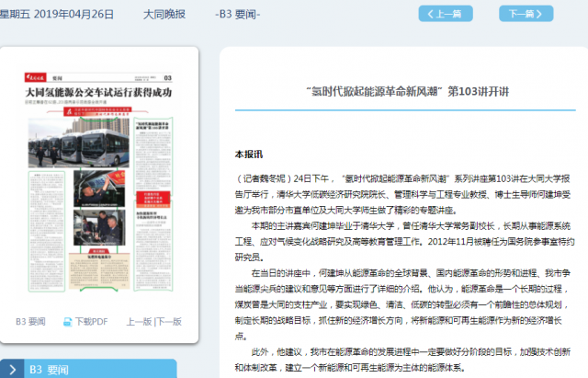The image size is (588, 378).
Task: Select the B3 要闻 section bar
Action: [88, 369]
